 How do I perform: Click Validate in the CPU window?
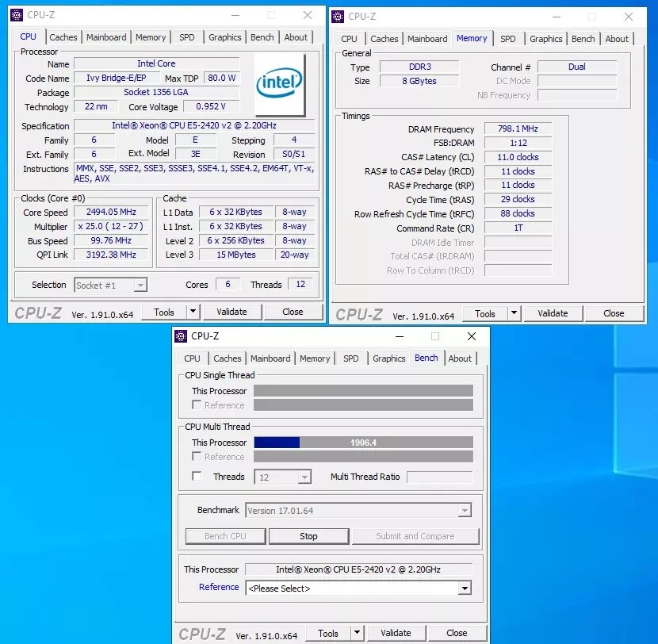(231, 312)
